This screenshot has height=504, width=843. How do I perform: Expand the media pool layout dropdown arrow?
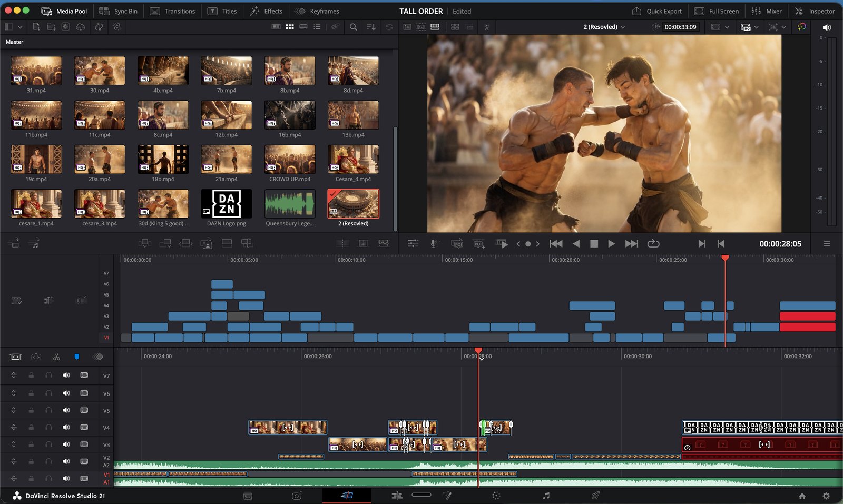[21, 27]
